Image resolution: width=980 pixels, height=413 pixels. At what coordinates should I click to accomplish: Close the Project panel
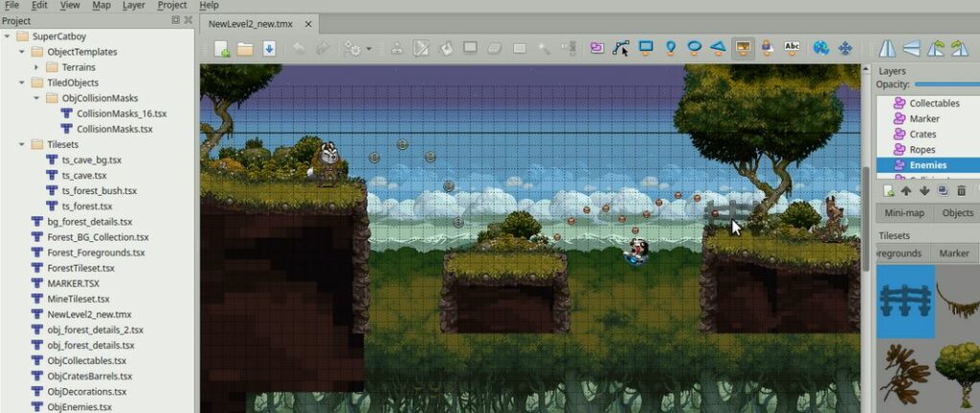click(189, 21)
